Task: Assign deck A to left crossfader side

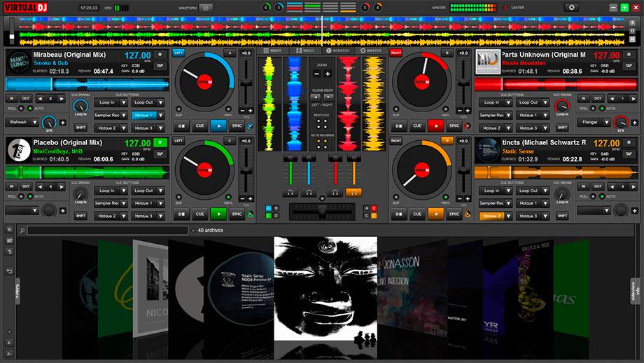Action: pos(269,208)
